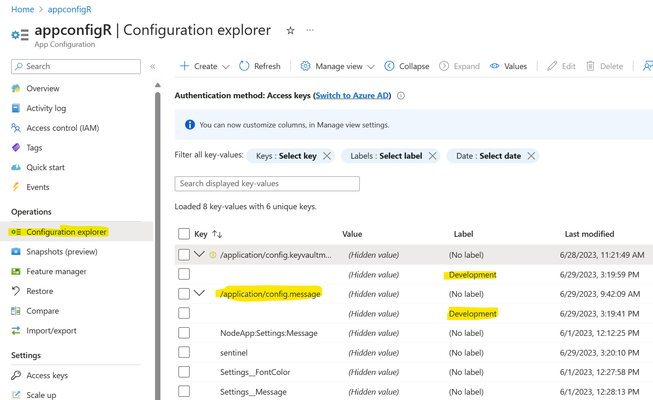Click the Settings__FontColor key name

[255, 372]
